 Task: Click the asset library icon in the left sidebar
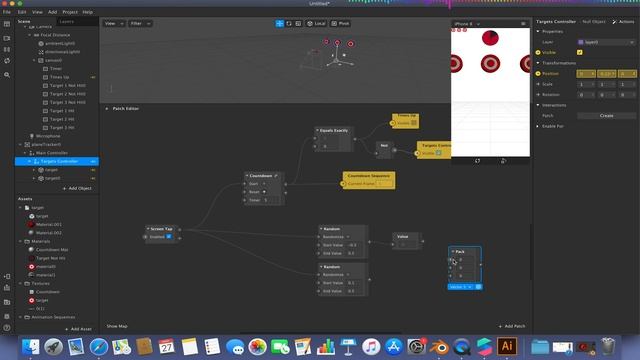[x=7, y=302]
